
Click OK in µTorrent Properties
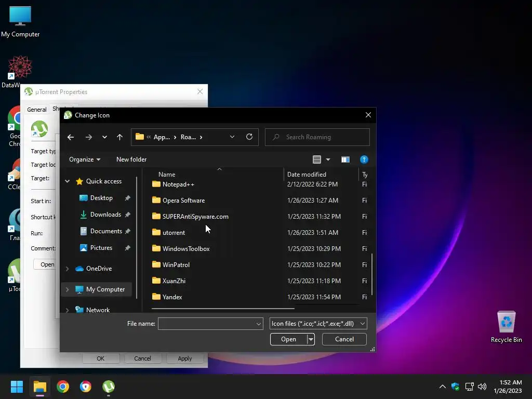click(x=100, y=358)
